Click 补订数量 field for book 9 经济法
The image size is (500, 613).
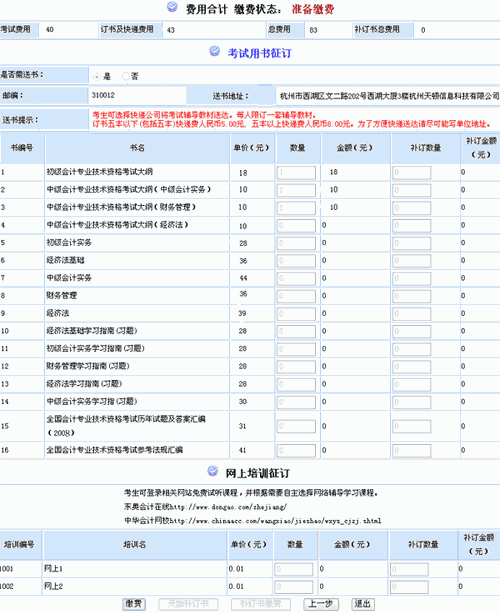click(412, 314)
